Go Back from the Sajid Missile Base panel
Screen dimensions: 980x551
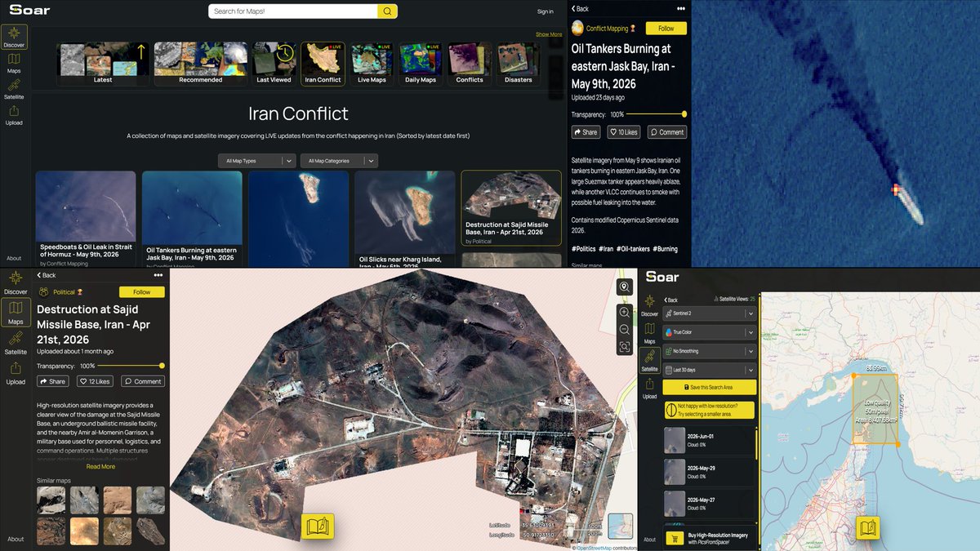(x=47, y=275)
